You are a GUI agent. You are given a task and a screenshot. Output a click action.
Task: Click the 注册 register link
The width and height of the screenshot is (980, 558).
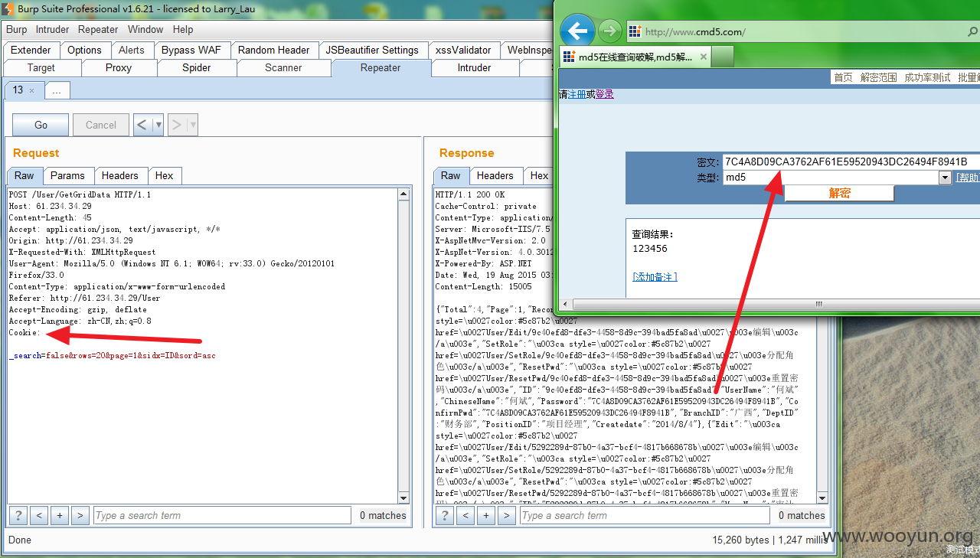pos(577,94)
